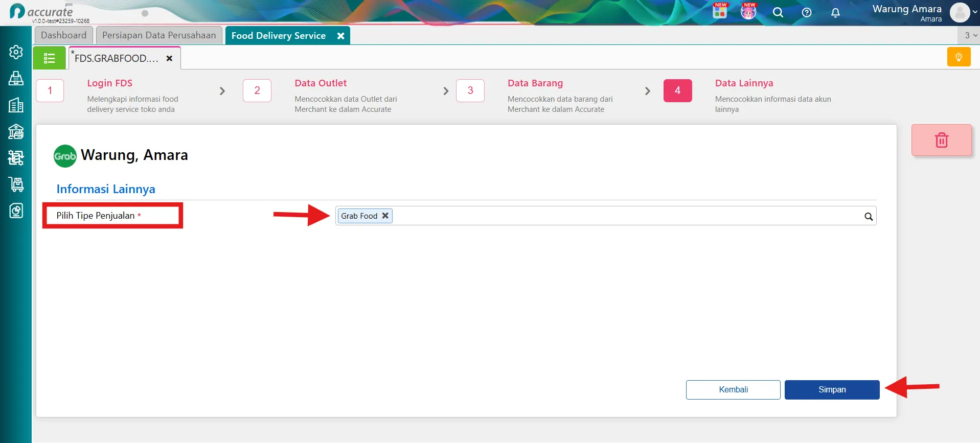Open the cash register sidebar icon
The image size is (980, 443).
point(16,78)
